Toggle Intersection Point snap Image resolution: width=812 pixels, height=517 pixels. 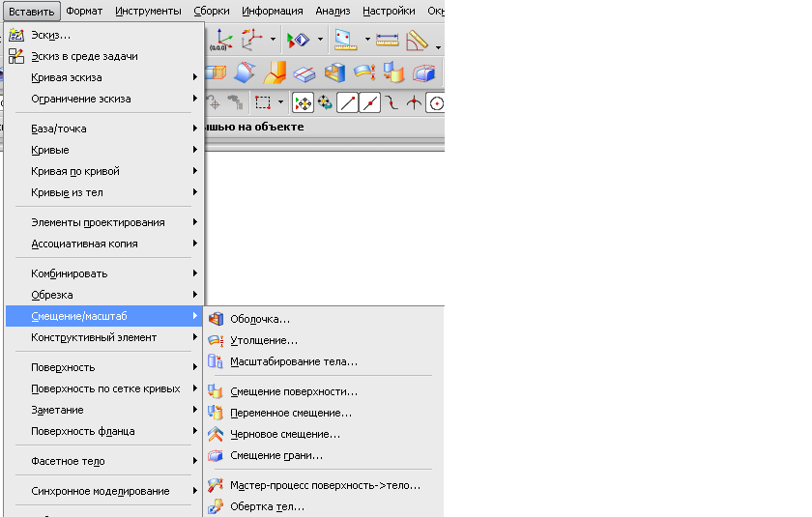pyautogui.click(x=414, y=103)
